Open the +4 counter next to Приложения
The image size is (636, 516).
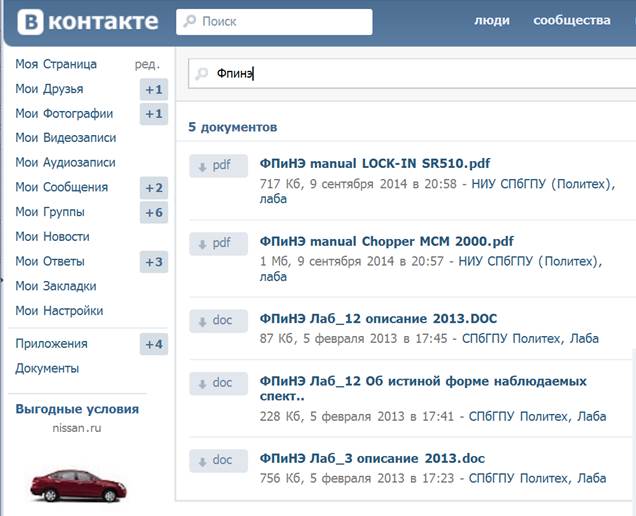click(x=154, y=344)
